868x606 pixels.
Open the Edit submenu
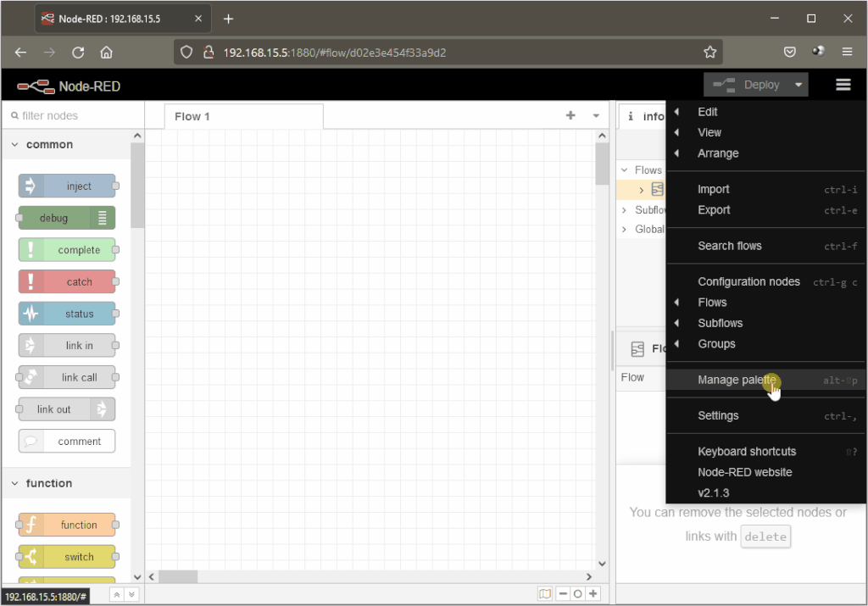coord(766,112)
